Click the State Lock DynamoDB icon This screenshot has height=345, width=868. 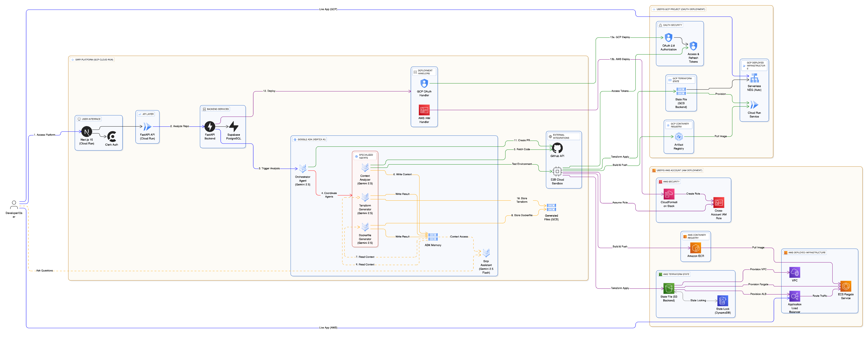[723, 301]
